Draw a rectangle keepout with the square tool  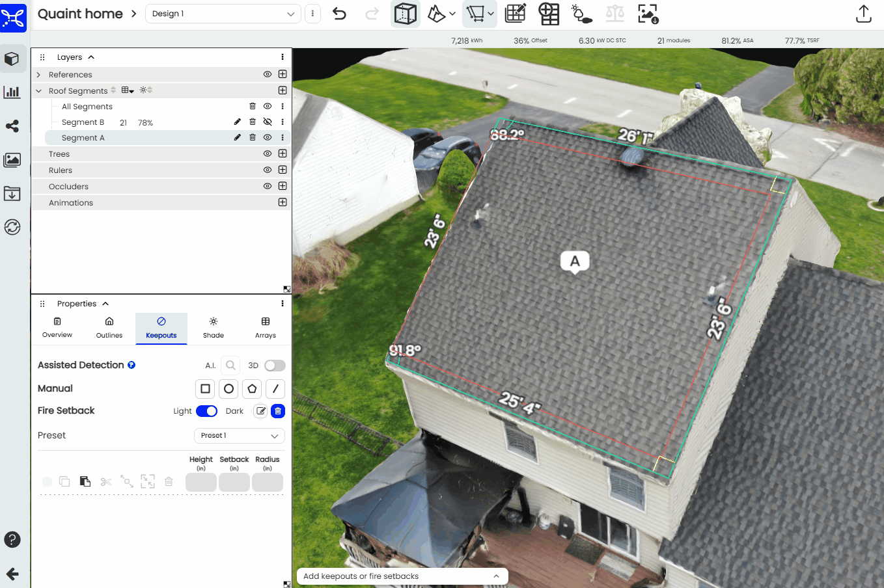coord(205,389)
